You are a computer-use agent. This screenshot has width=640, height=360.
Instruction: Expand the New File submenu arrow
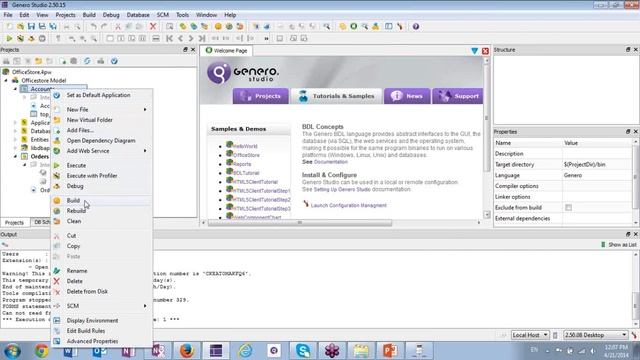coord(145,109)
